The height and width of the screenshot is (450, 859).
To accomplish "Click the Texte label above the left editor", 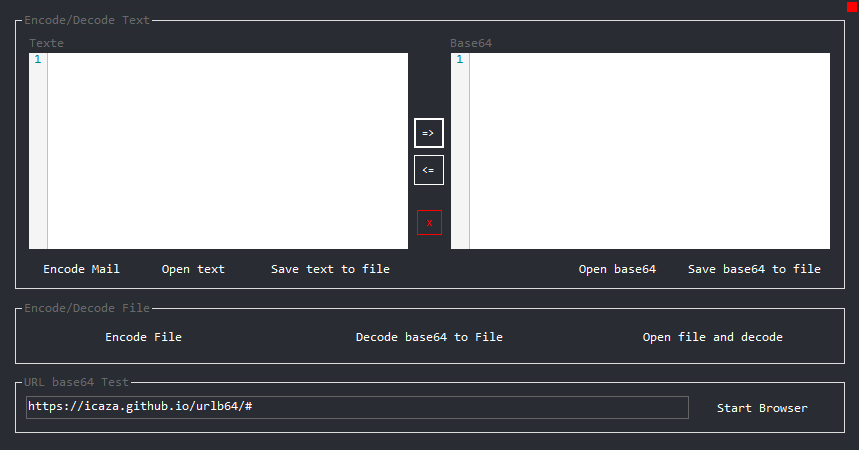I will coord(46,43).
